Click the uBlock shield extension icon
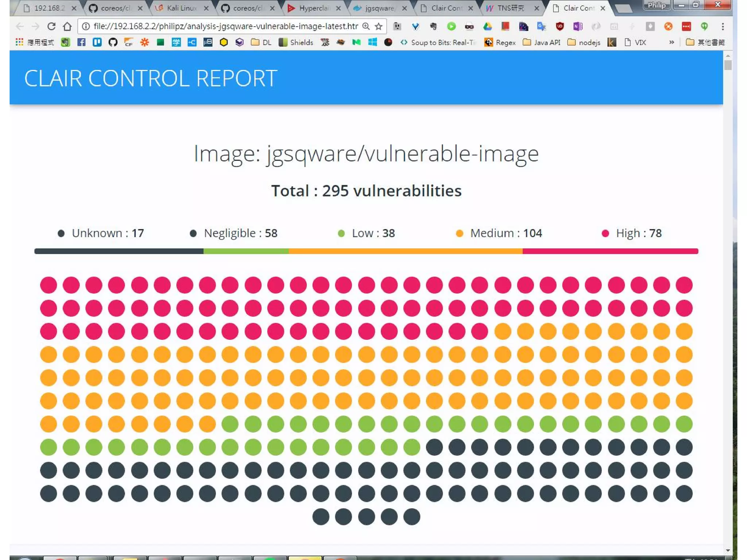 click(560, 26)
